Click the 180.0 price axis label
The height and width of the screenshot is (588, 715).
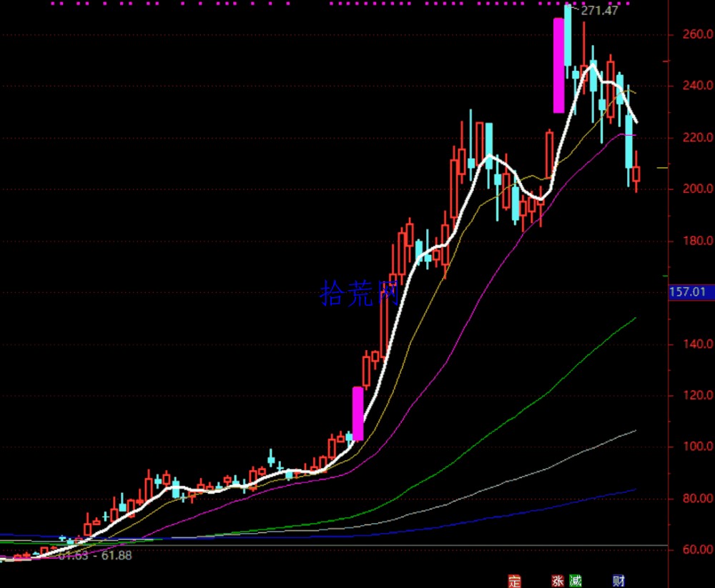tap(698, 241)
